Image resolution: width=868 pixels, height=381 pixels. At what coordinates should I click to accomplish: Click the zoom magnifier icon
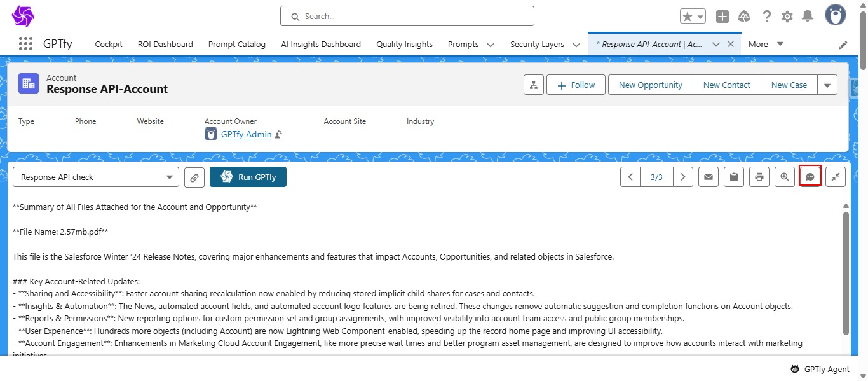(785, 177)
